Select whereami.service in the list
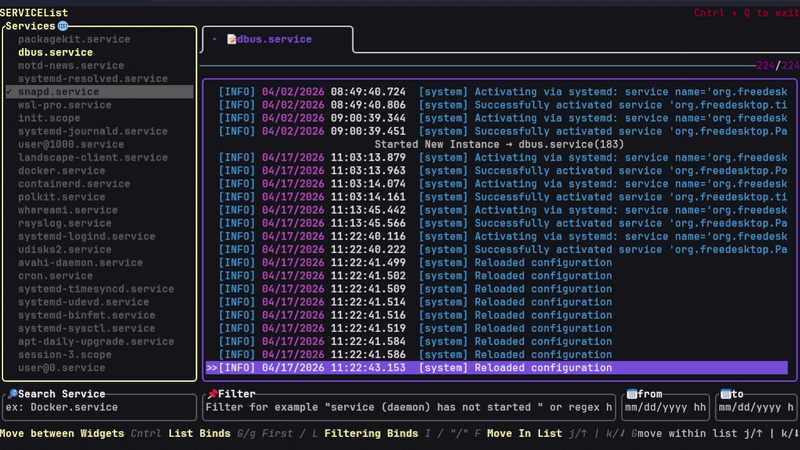 [x=99, y=210]
